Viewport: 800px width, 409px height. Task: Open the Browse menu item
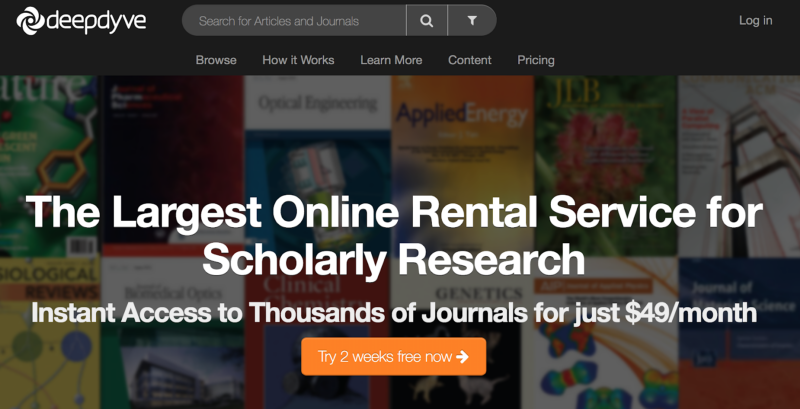(x=216, y=60)
